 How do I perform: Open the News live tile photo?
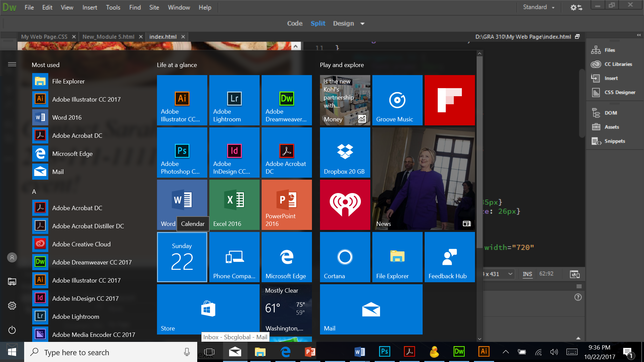424,179
